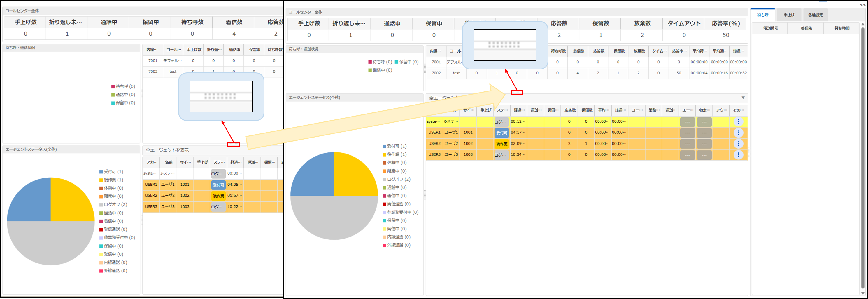Click the 受付可 status button for USER1
The width and height of the screenshot is (868, 299).
(x=501, y=133)
